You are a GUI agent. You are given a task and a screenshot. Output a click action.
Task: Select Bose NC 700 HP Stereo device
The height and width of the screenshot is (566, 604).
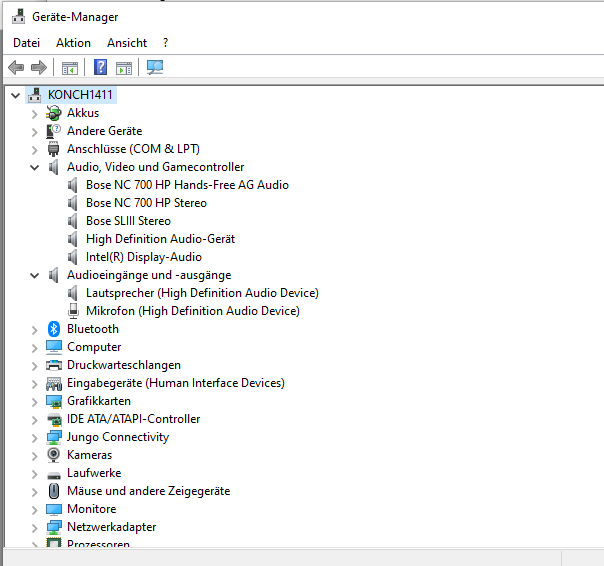(x=146, y=203)
